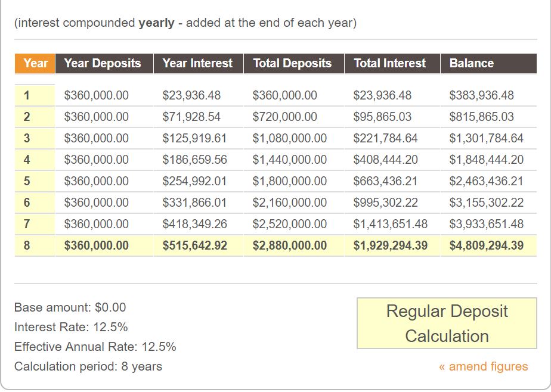Select the year 8 highlighted row number
The image size is (551, 392).
(x=27, y=245)
